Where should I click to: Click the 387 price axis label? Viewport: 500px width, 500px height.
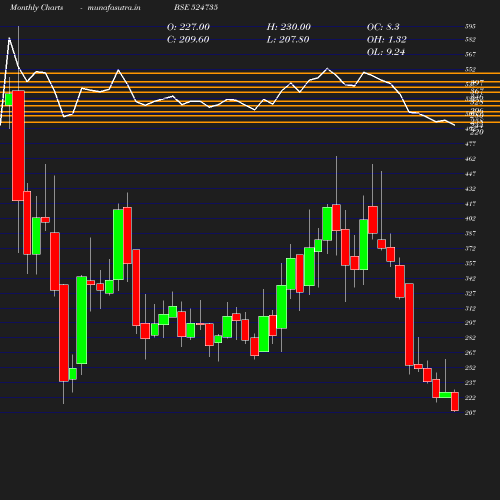[470, 233]
